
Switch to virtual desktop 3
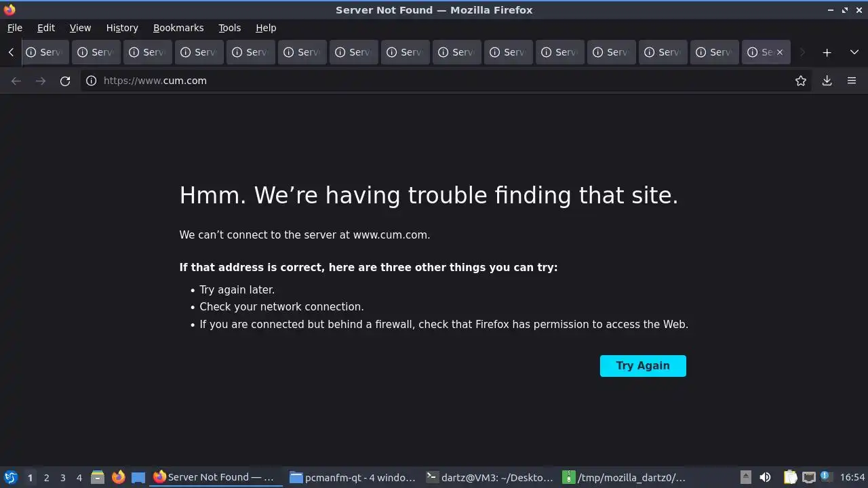tap(62, 478)
